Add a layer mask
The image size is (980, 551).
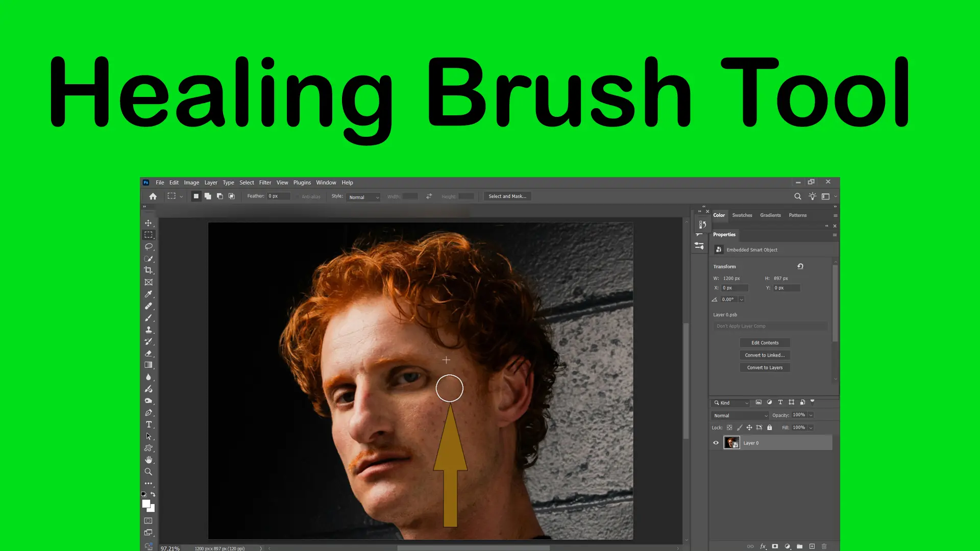tap(775, 546)
